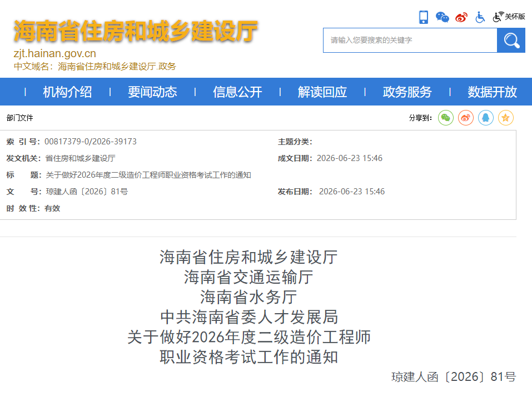This screenshot has width=532, height=397.
Task: Click the heading line 中共海南省委人才发展局
Action: tap(248, 318)
